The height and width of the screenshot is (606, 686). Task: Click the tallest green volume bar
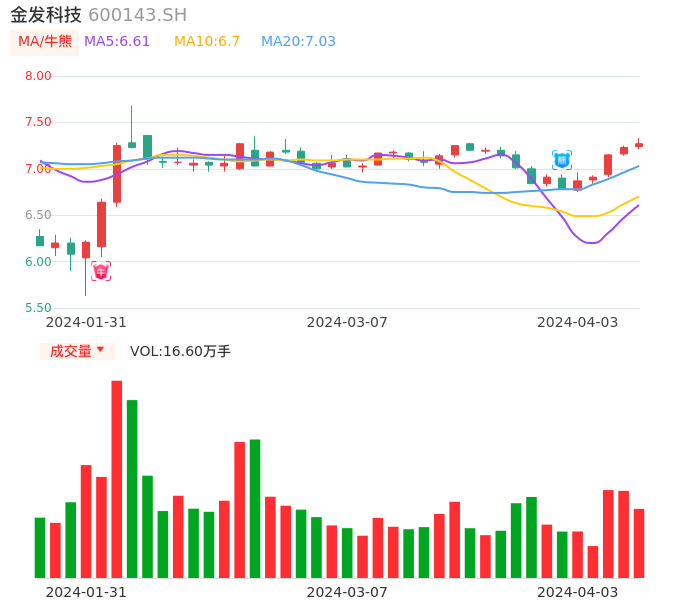(x=132, y=489)
